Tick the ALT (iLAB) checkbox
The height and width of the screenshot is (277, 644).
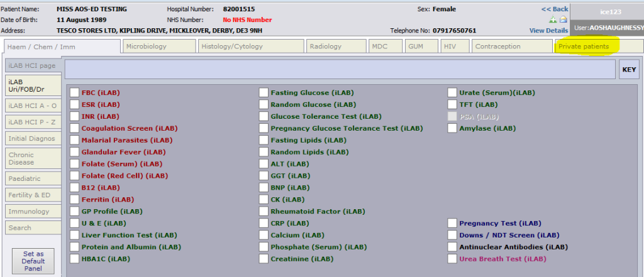pyautogui.click(x=264, y=164)
